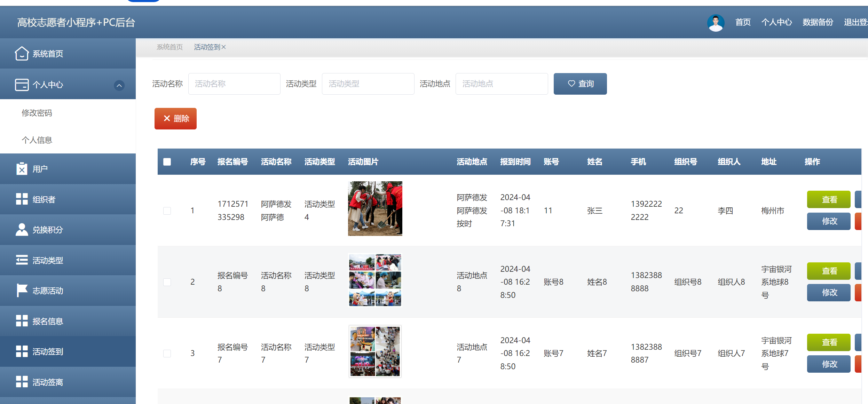Open 修改密码 in the sidebar
Image resolution: width=868 pixels, height=404 pixels.
[37, 113]
